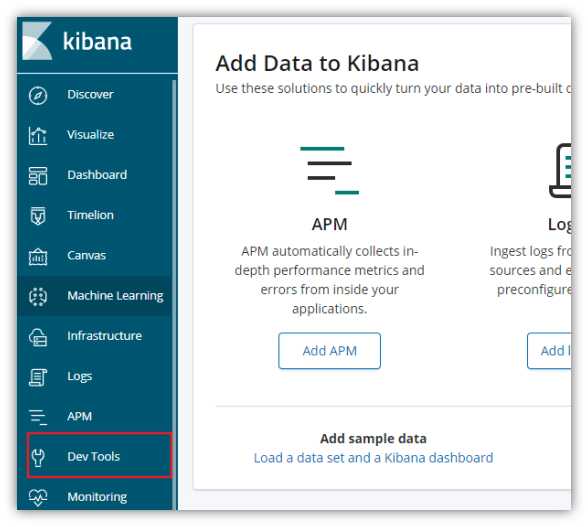The width and height of the screenshot is (588, 527).
Task: Open the Monitoring menu label
Action: tap(97, 497)
